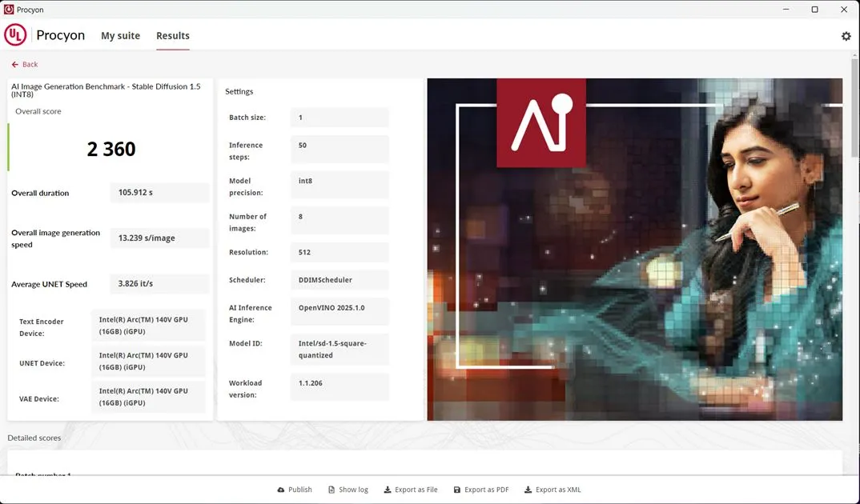This screenshot has width=860, height=504.
Task: Open the My suite tab
Action: point(120,36)
